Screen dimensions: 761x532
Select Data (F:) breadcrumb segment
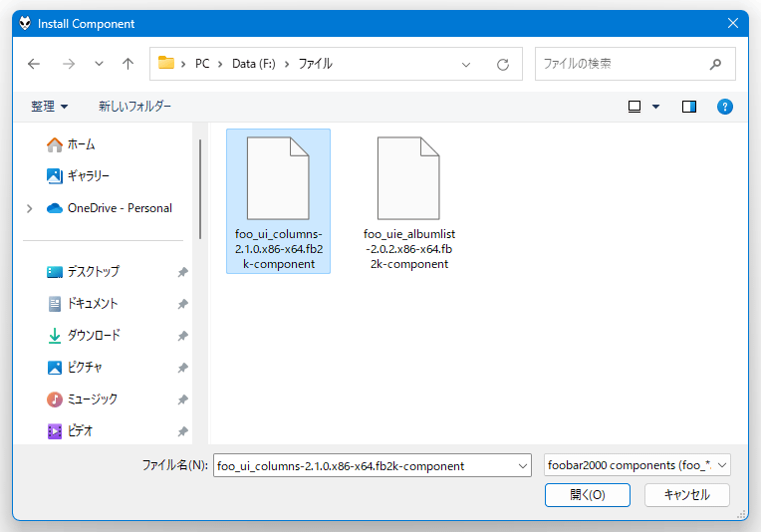[254, 64]
